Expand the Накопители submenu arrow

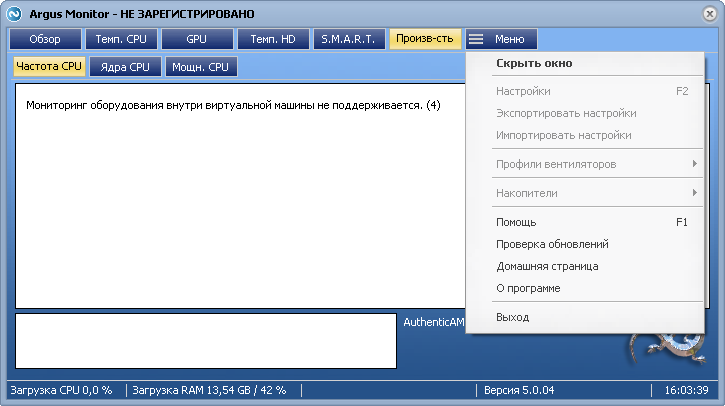694,193
